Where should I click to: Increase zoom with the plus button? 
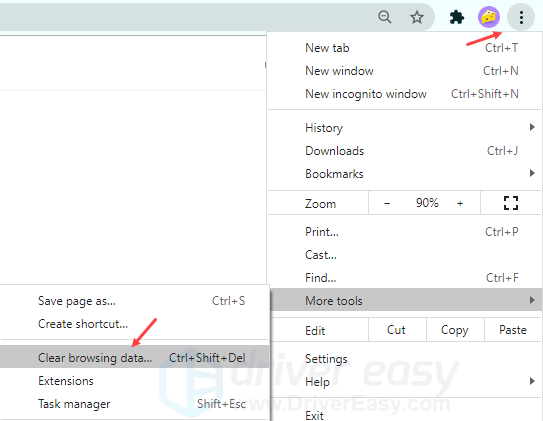[460, 203]
